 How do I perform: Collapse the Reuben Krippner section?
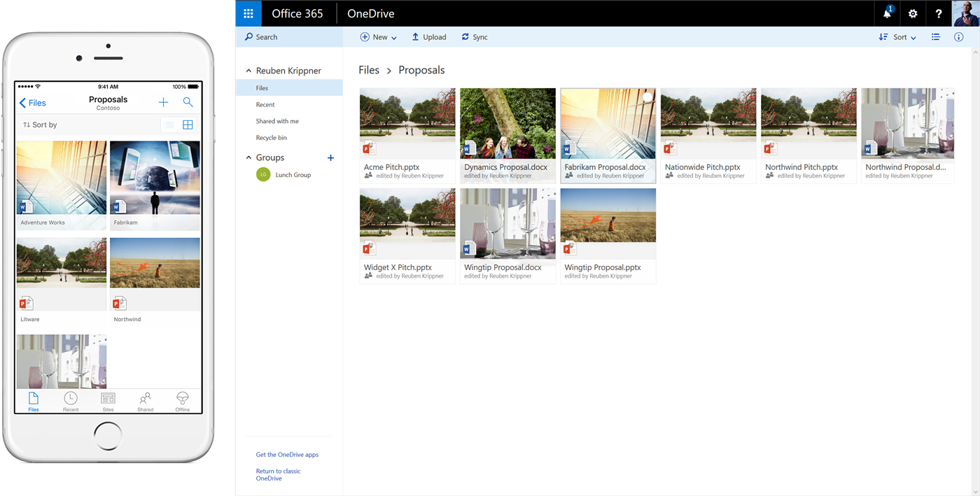coord(248,71)
